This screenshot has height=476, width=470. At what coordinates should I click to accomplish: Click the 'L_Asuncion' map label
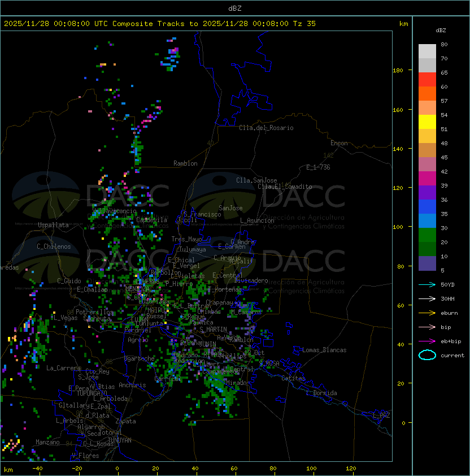point(257,220)
